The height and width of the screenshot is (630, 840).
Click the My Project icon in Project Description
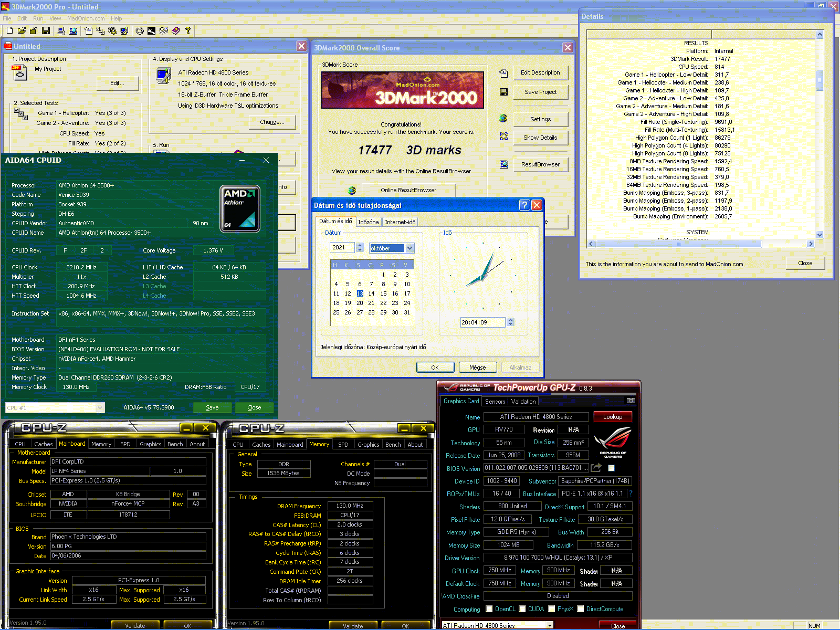(x=19, y=72)
